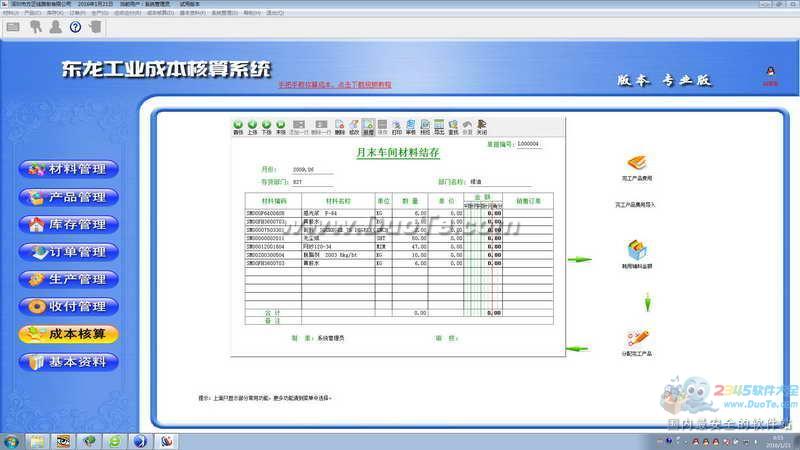Click the save (保存) disk icon
The image size is (800, 450).
click(x=383, y=127)
